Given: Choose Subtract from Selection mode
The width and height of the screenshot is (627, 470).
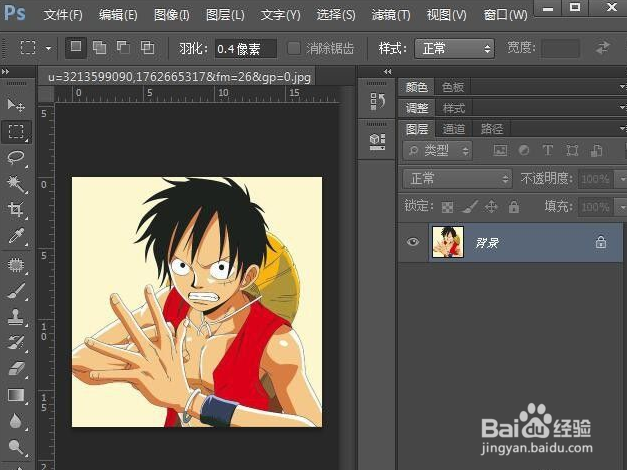Looking at the screenshot, I should click(124, 48).
